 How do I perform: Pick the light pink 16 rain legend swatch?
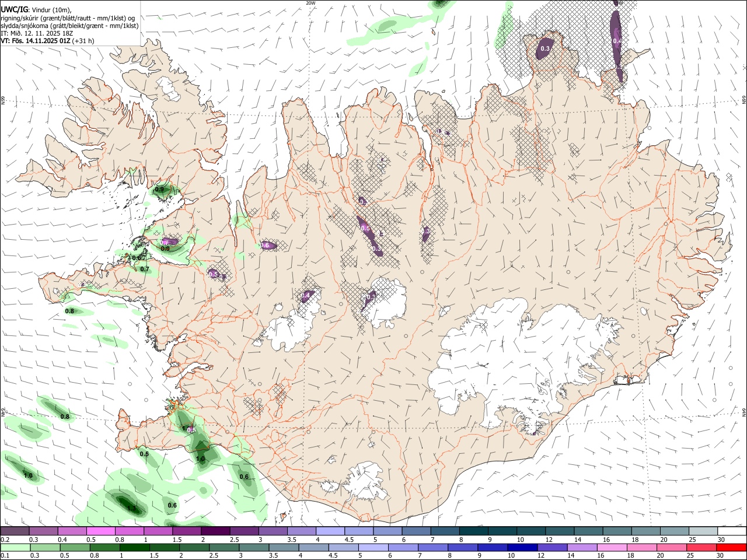pyautogui.click(x=612, y=547)
